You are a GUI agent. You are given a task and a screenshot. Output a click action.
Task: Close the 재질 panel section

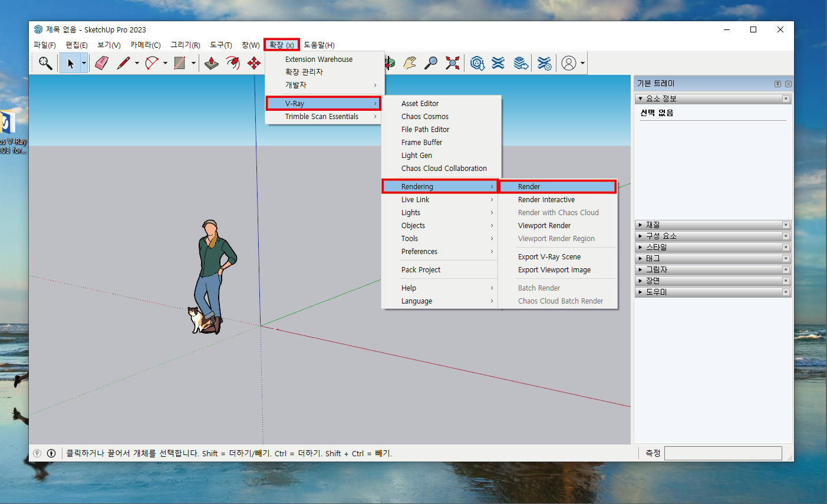coord(786,225)
